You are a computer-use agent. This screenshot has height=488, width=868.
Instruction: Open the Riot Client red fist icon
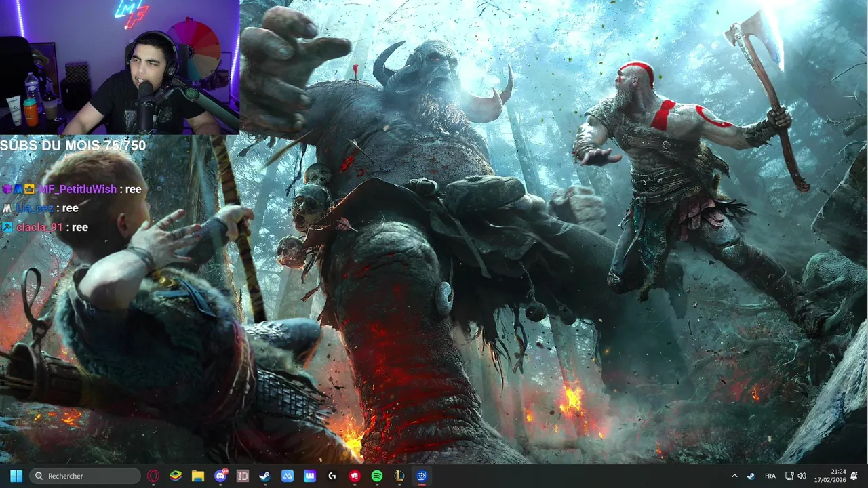[355, 476]
